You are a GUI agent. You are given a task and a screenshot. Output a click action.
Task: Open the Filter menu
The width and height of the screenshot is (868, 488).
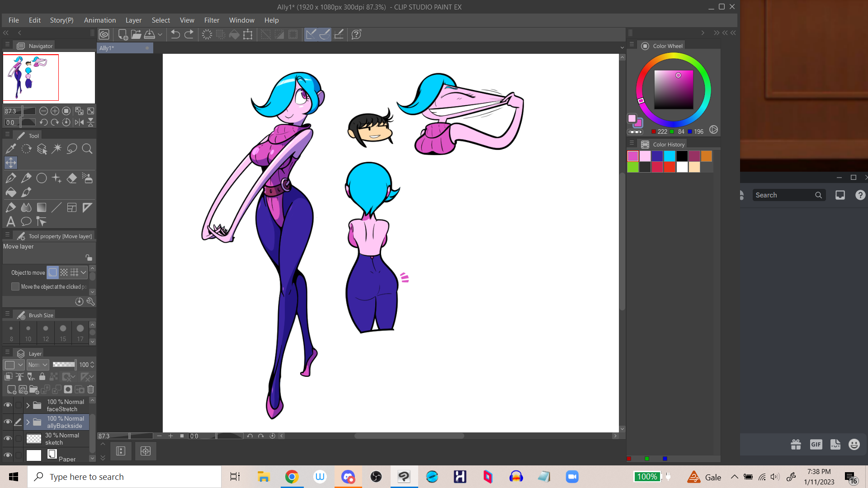click(x=212, y=20)
